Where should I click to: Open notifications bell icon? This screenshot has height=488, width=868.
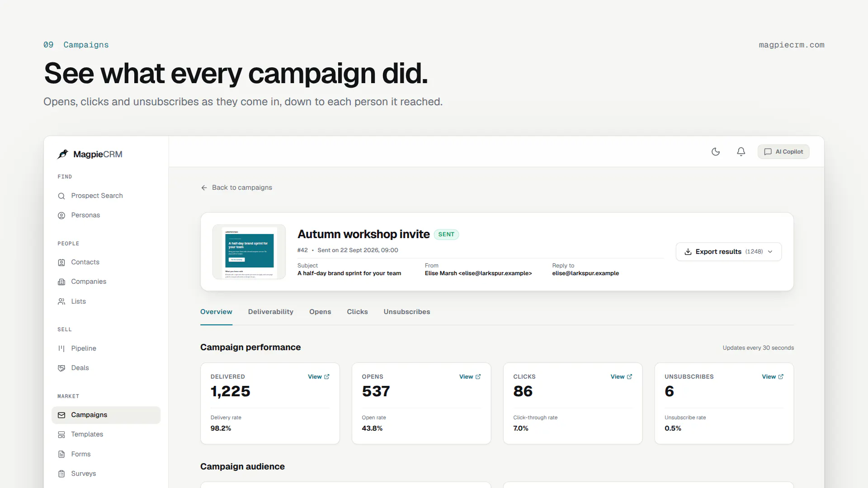tap(741, 152)
